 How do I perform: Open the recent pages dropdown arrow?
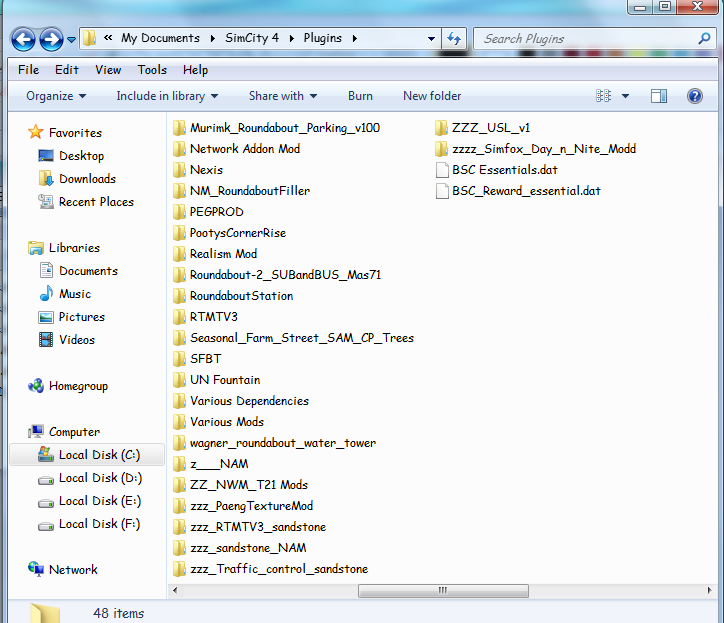tap(71, 40)
